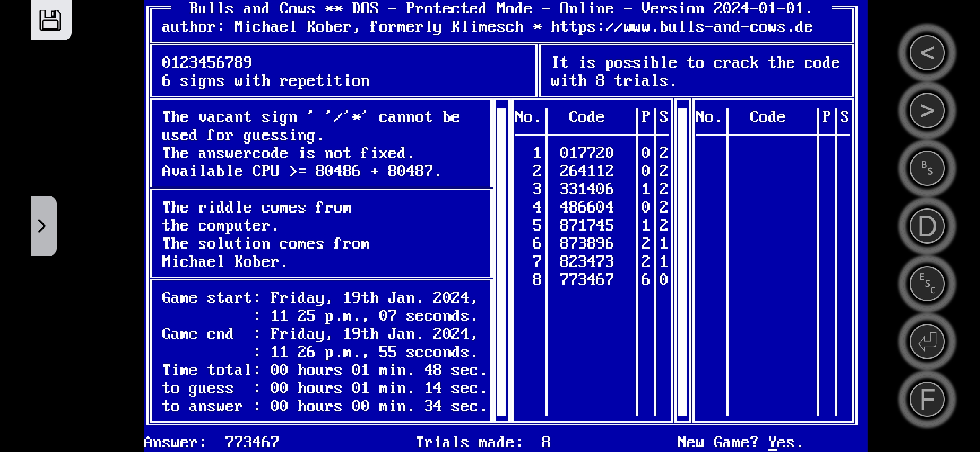Screen dimensions: 980x452
Task: Click the expand arrow panel toggle
Action: pyautogui.click(x=42, y=226)
